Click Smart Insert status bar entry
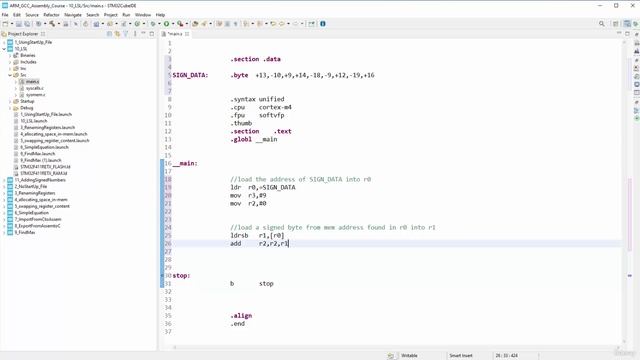 [461, 356]
